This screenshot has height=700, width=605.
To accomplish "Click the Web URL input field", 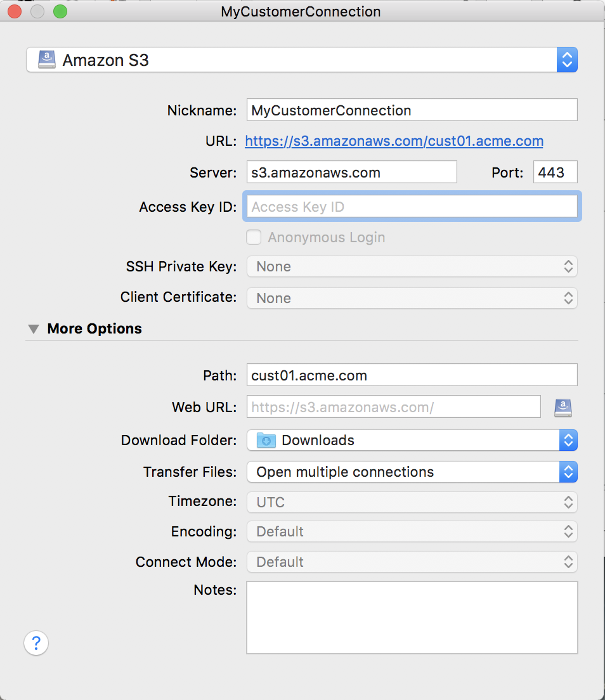I will [x=393, y=406].
